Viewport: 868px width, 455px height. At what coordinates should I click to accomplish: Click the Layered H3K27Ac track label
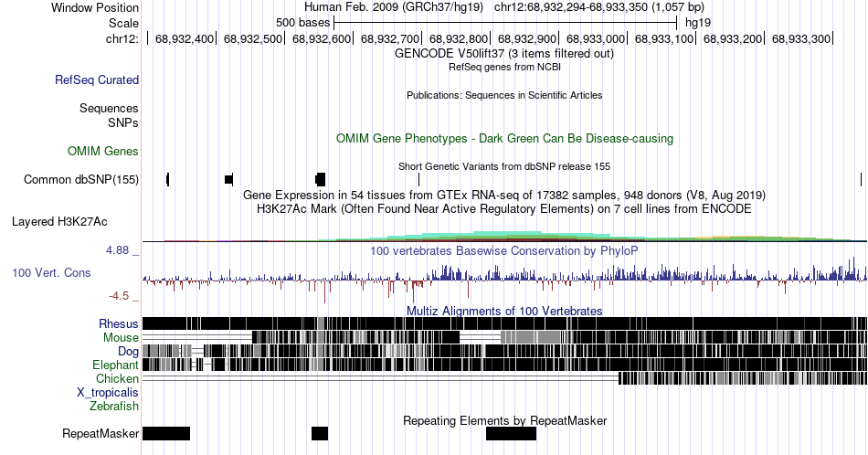(59, 221)
